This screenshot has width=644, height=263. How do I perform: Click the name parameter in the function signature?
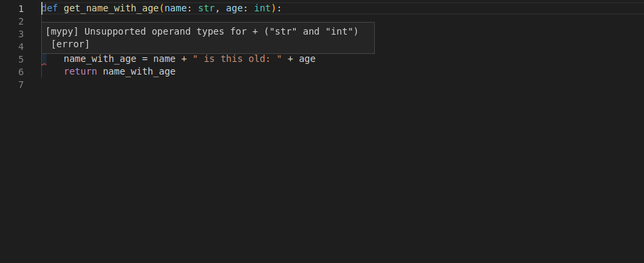coord(175,8)
